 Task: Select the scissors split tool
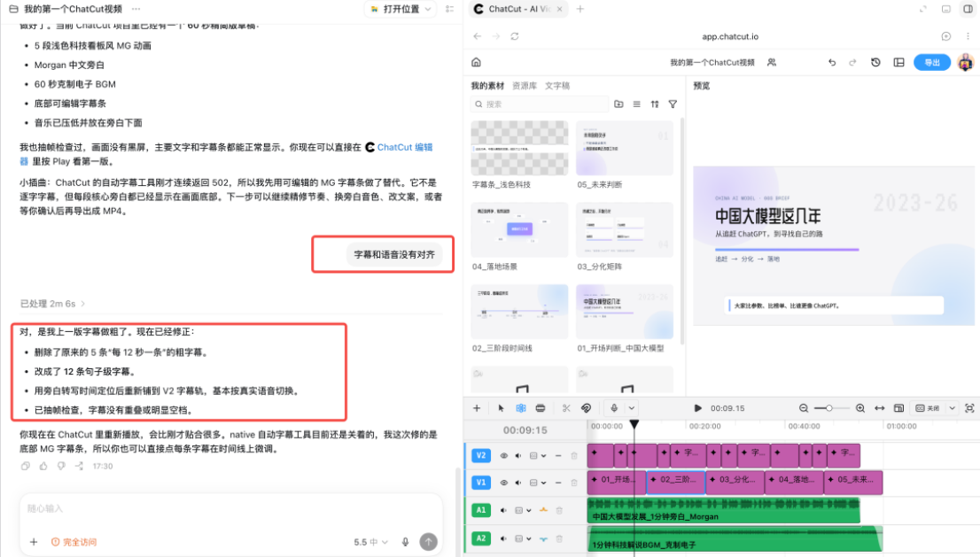(566, 408)
